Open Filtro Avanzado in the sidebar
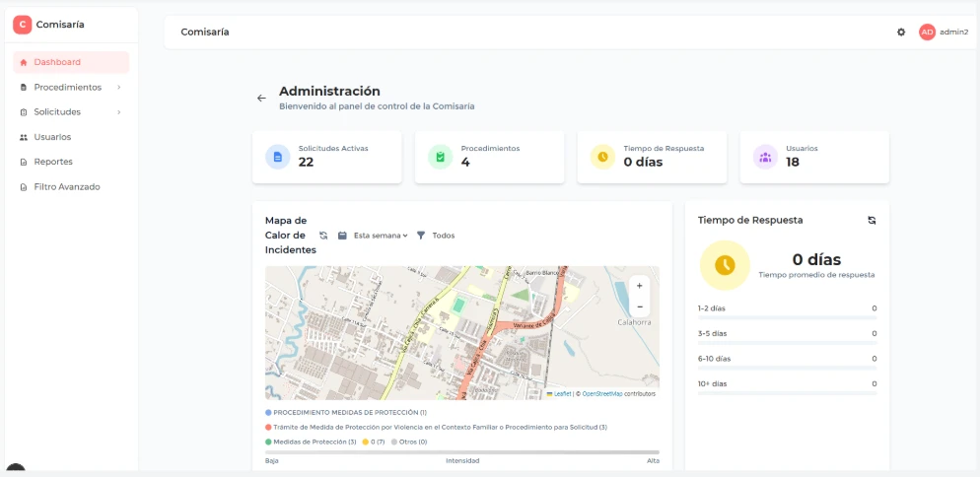This screenshot has height=477, width=980. [66, 186]
